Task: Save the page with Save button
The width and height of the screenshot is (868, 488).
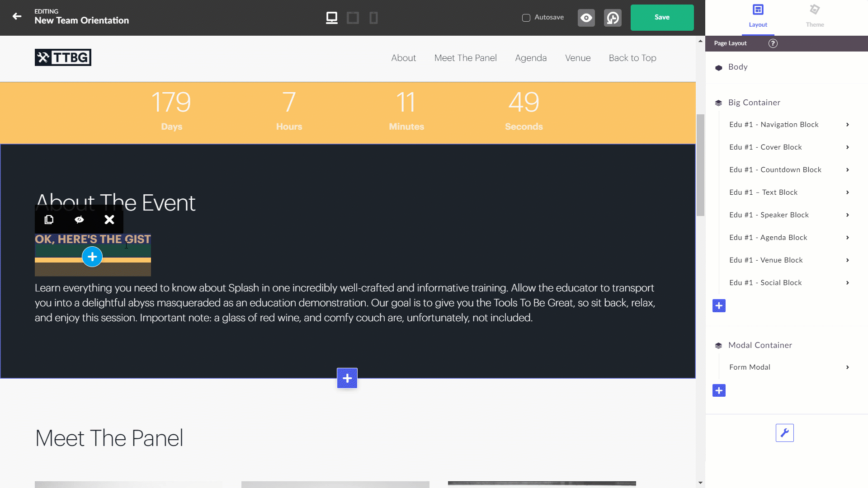Action: pos(662,18)
